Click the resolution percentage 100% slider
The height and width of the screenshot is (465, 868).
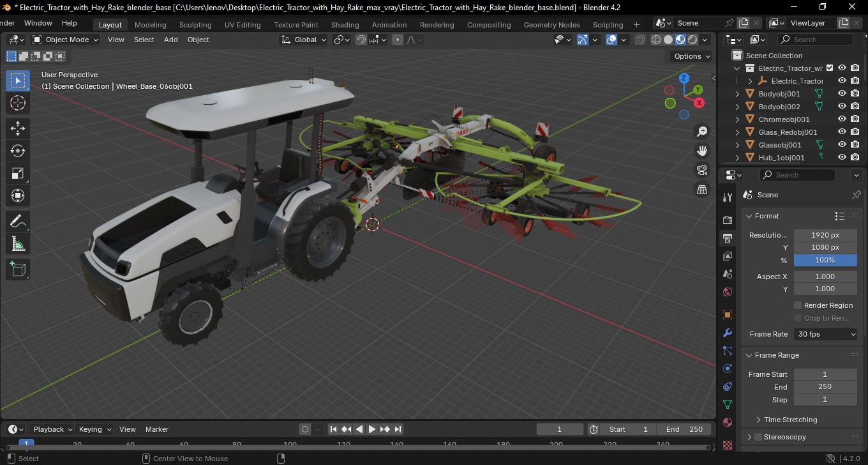click(x=825, y=260)
